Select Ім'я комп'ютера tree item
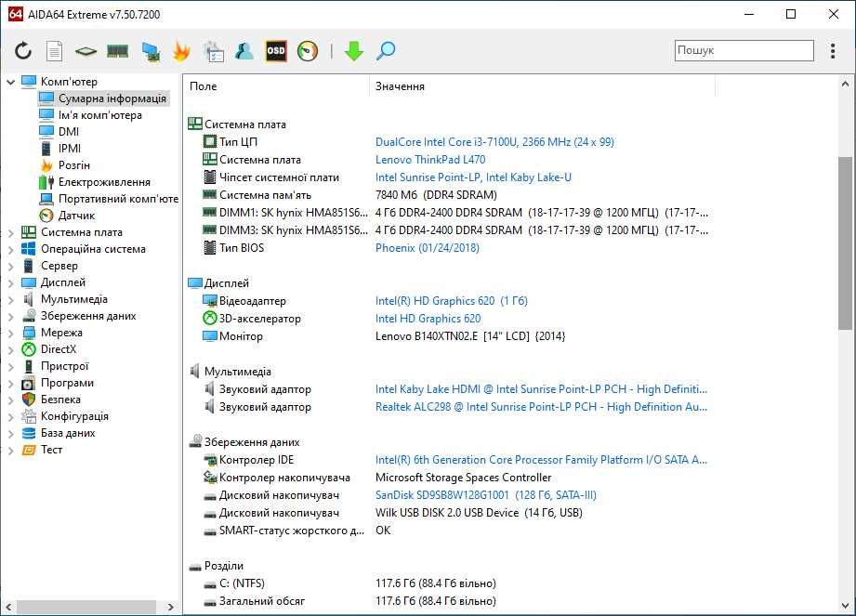Screen dimensions: 856x616 (99, 115)
